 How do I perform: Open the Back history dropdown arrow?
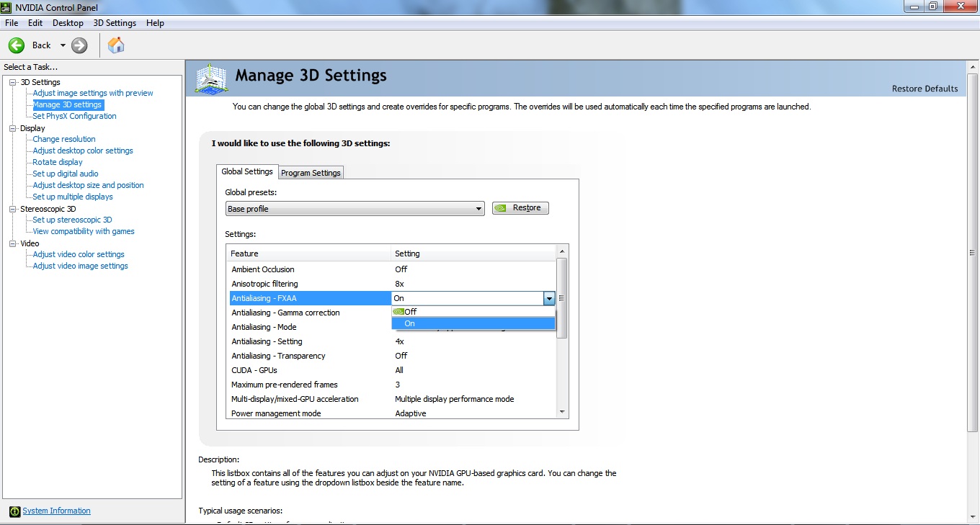click(x=63, y=45)
